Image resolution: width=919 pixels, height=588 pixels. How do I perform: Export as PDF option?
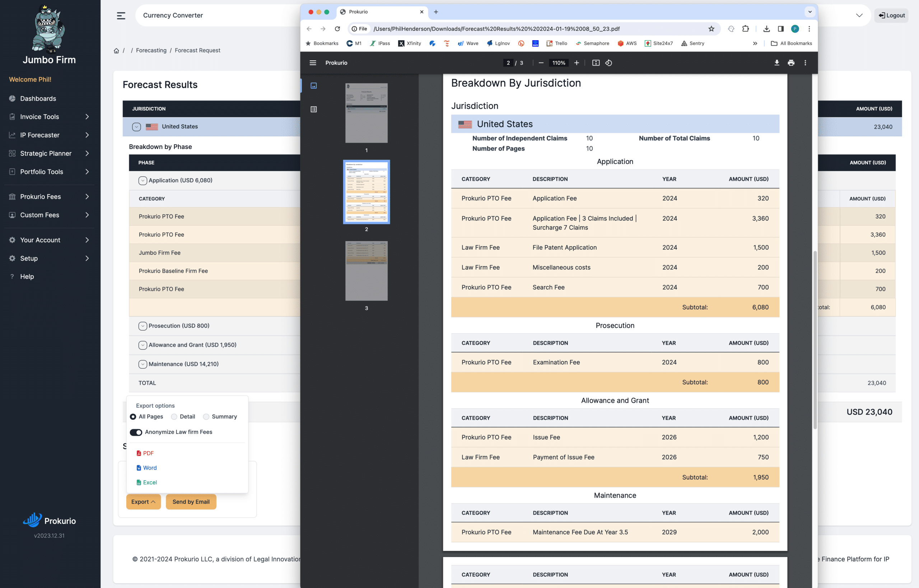[x=145, y=453]
